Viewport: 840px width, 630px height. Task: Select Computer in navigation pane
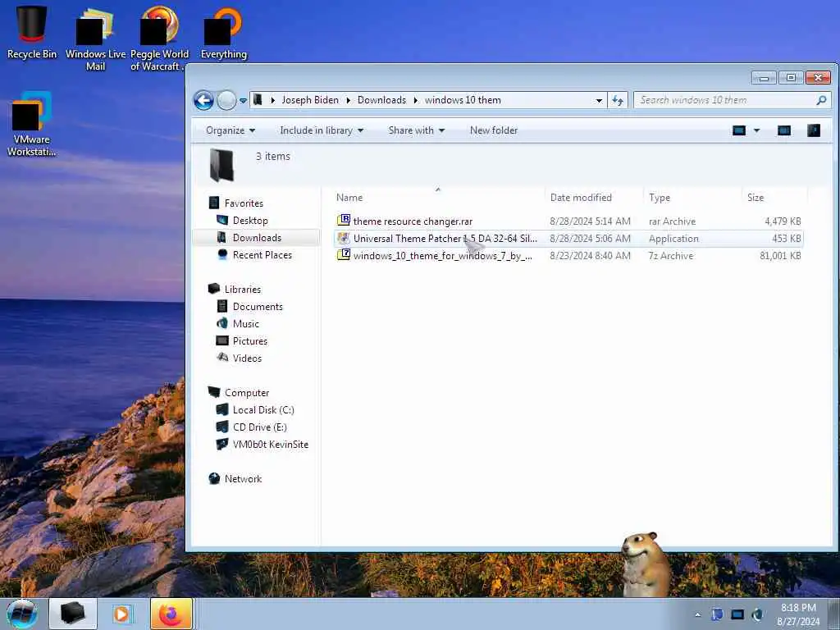247,393
